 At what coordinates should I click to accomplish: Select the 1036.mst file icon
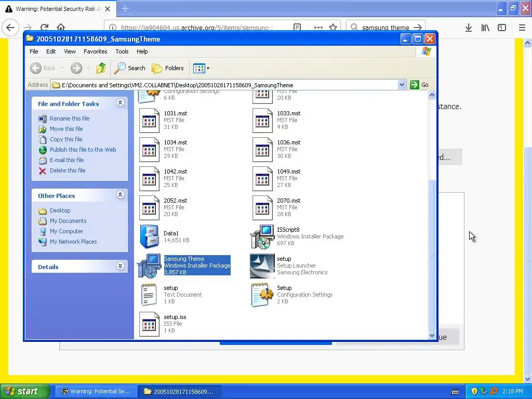262,150
